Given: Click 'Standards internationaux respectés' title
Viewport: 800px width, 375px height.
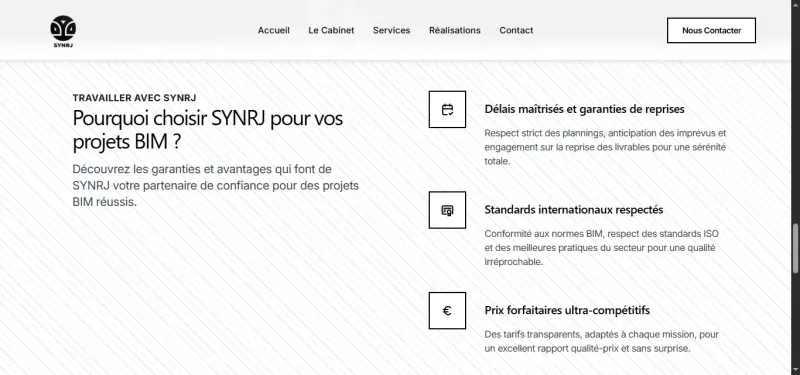Looking at the screenshot, I should (x=573, y=210).
